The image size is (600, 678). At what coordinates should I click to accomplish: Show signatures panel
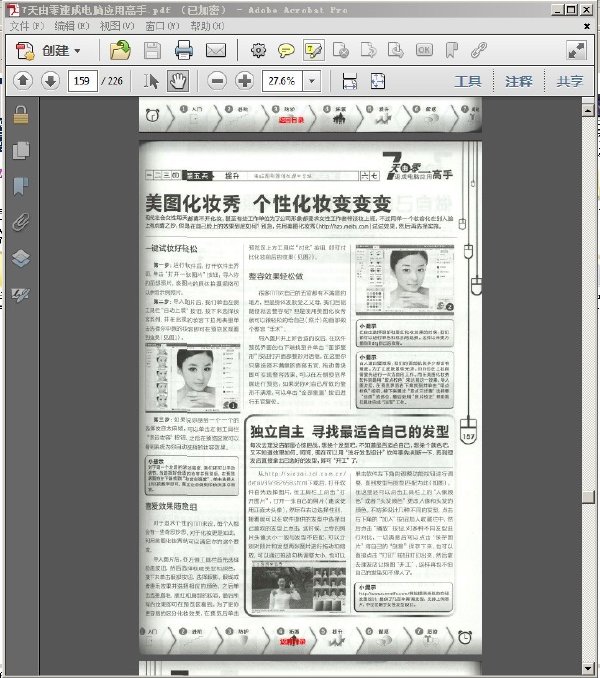pos(21,294)
